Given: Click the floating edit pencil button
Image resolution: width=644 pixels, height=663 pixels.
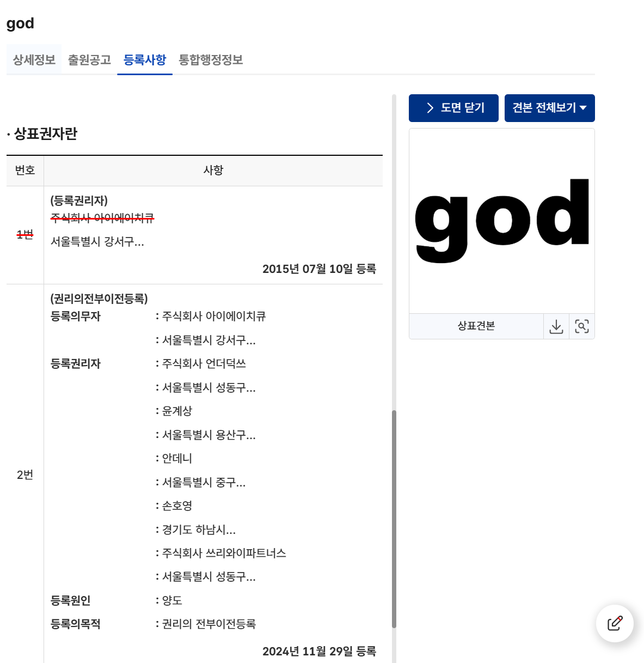Looking at the screenshot, I should tap(615, 623).
